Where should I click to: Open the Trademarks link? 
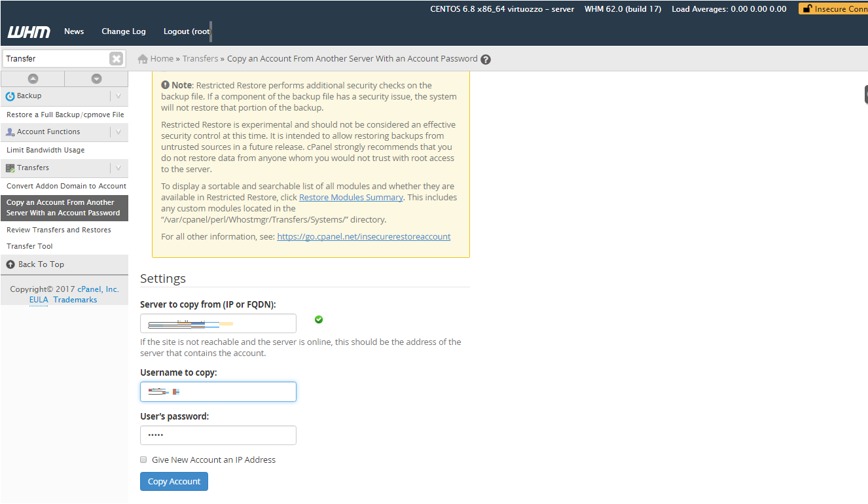tap(75, 300)
